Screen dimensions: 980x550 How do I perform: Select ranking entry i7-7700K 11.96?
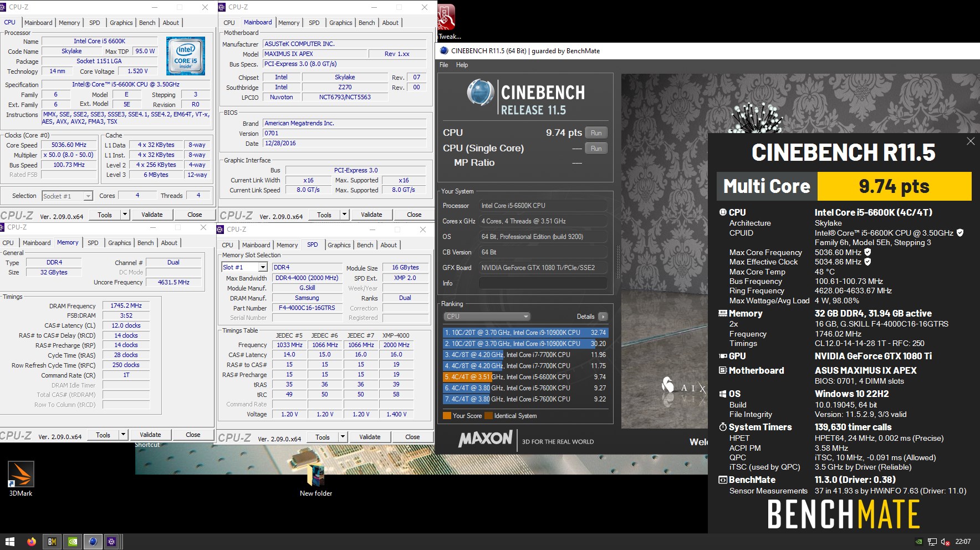tap(525, 355)
